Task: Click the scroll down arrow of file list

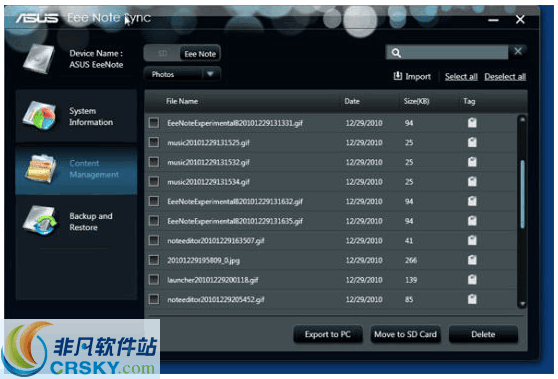Action: (522, 304)
